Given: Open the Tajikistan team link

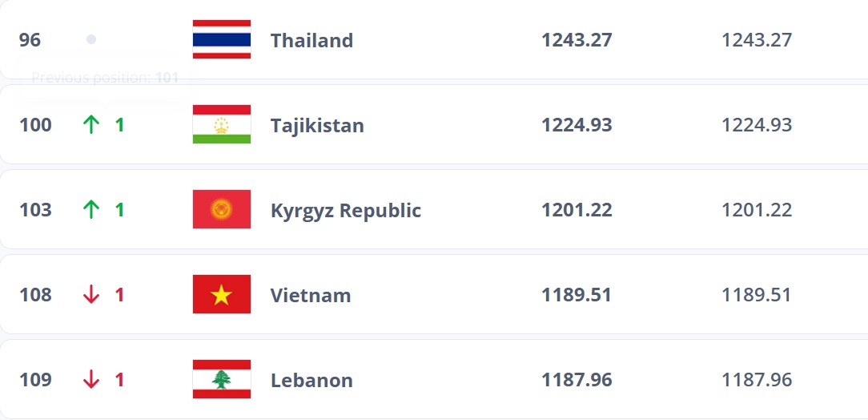Looking at the screenshot, I should pos(317,125).
